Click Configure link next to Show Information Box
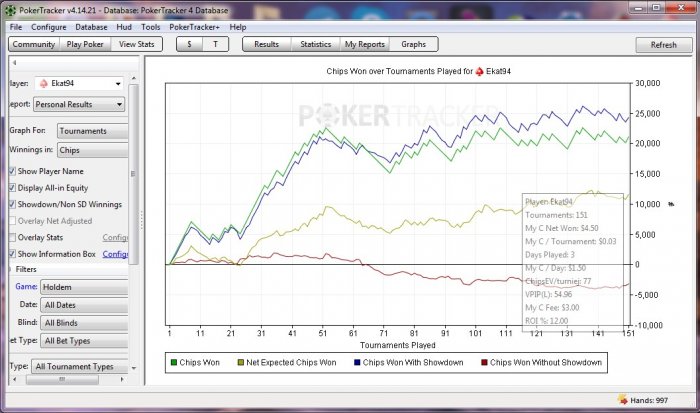Screen dimensions: 700x413 pyautogui.click(x=115, y=254)
